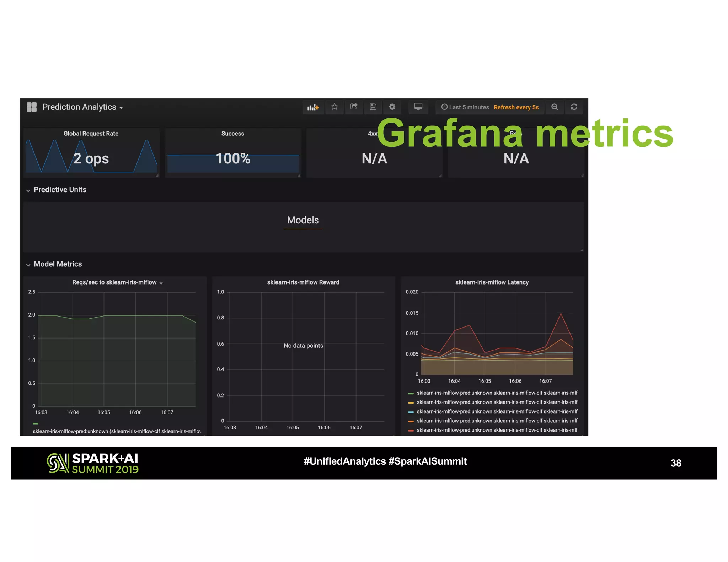
Task: Zoom out time range with magnifier icon
Action: tap(555, 107)
